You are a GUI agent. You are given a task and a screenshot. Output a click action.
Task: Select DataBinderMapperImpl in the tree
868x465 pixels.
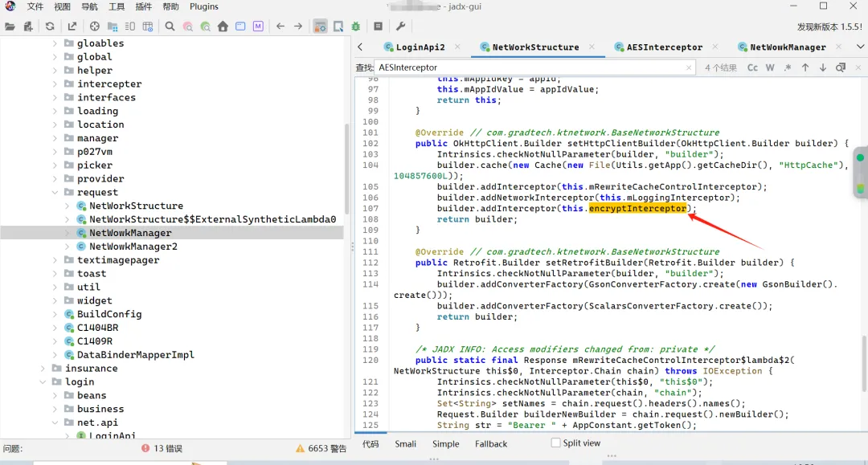[x=136, y=355]
